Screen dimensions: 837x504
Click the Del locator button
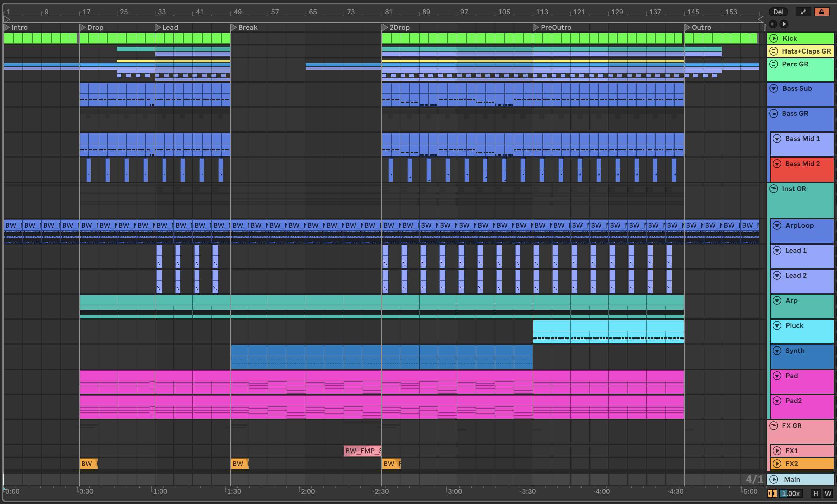pos(778,12)
